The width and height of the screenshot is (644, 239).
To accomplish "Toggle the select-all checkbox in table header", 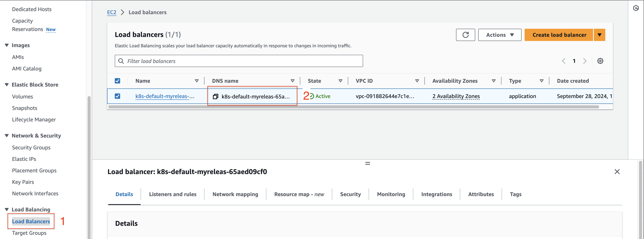I will point(117,81).
